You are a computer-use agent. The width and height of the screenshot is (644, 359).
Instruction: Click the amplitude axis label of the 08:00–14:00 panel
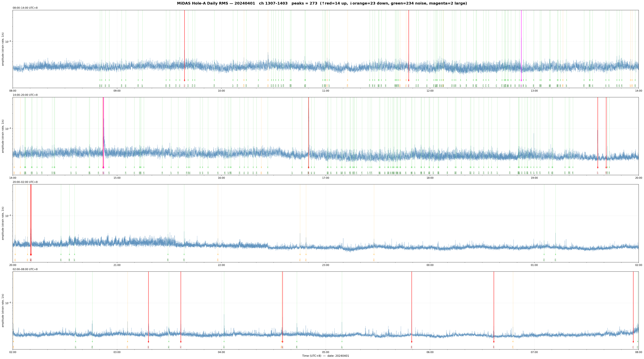[3, 49]
